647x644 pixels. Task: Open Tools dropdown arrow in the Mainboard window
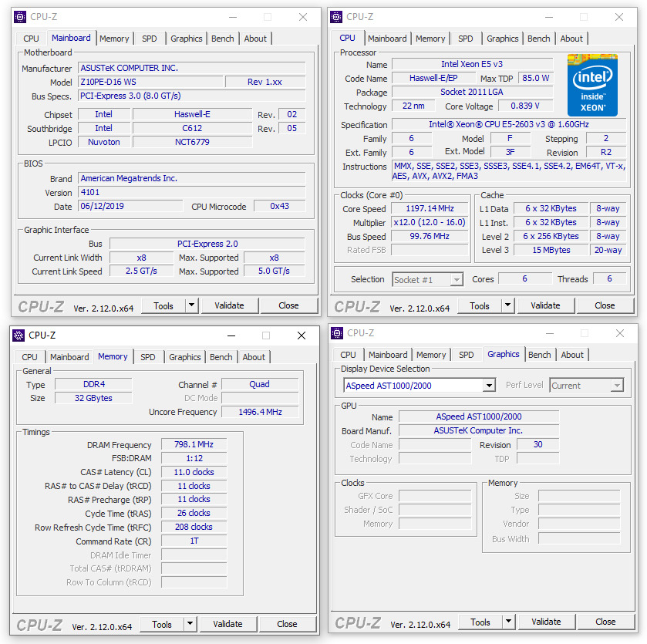[191, 305]
